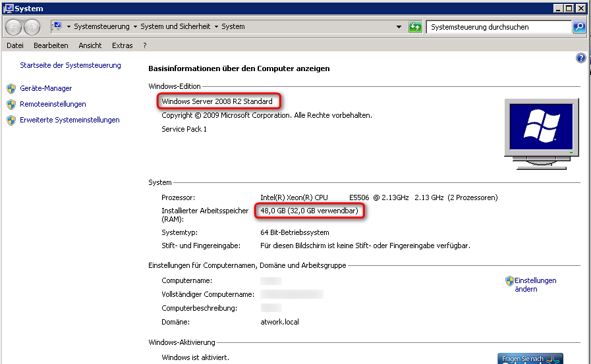The height and width of the screenshot is (364, 591).
Task: Click the back navigation arrow button
Action: click(14, 27)
